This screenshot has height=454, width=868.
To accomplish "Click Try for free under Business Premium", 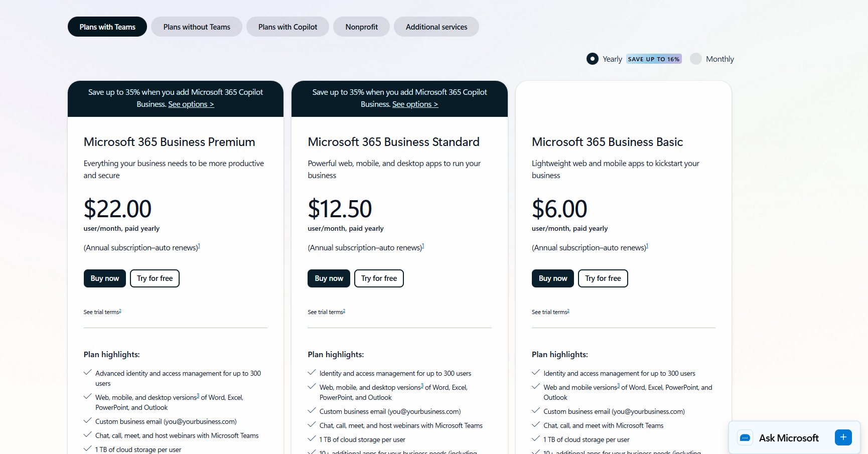I will [155, 278].
